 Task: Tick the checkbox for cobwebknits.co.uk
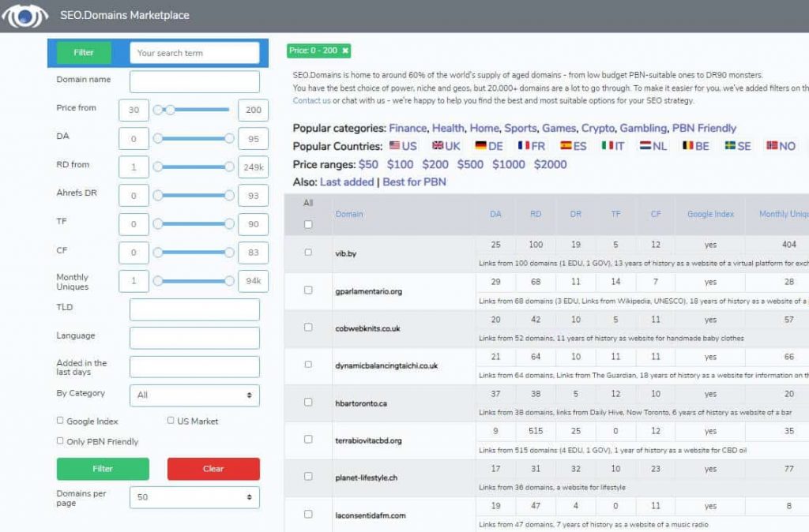click(x=308, y=327)
